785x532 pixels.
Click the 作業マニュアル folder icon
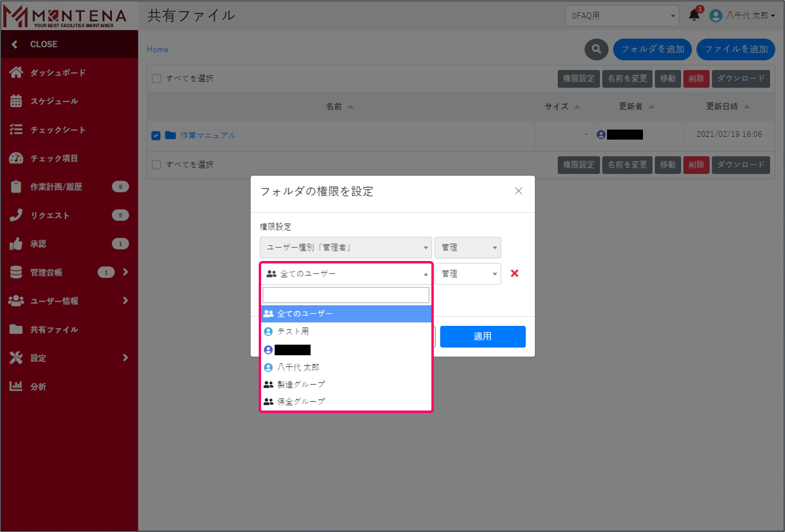(170, 136)
